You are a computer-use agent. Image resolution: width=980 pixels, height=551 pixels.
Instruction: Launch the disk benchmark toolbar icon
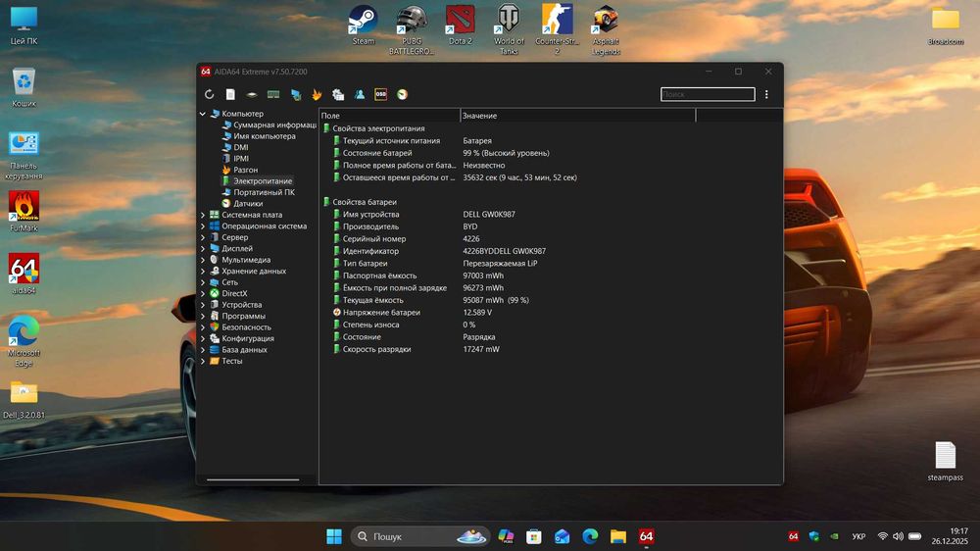coord(252,94)
